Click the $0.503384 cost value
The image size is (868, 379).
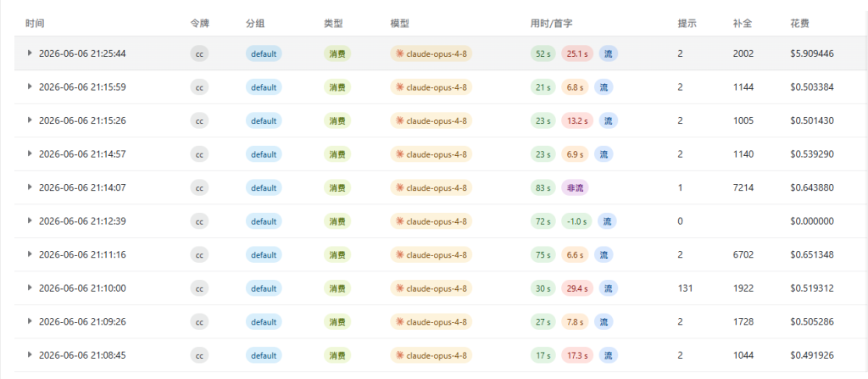(x=812, y=87)
